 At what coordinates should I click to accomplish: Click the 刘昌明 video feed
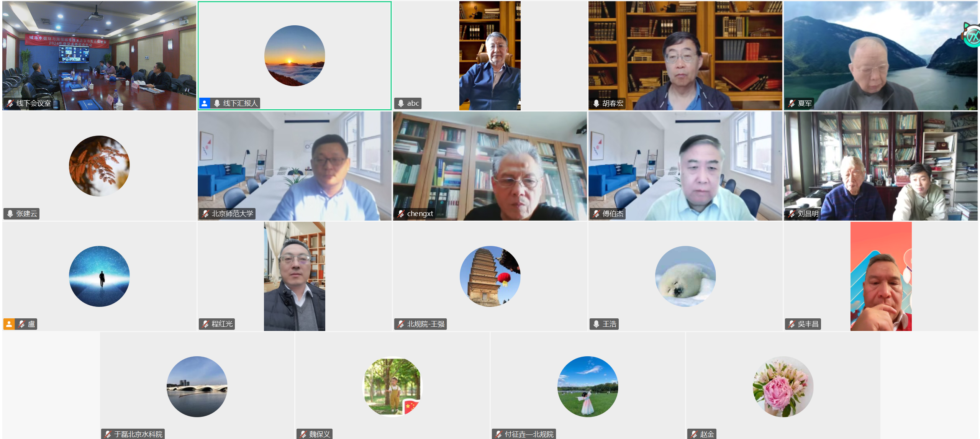click(880, 166)
